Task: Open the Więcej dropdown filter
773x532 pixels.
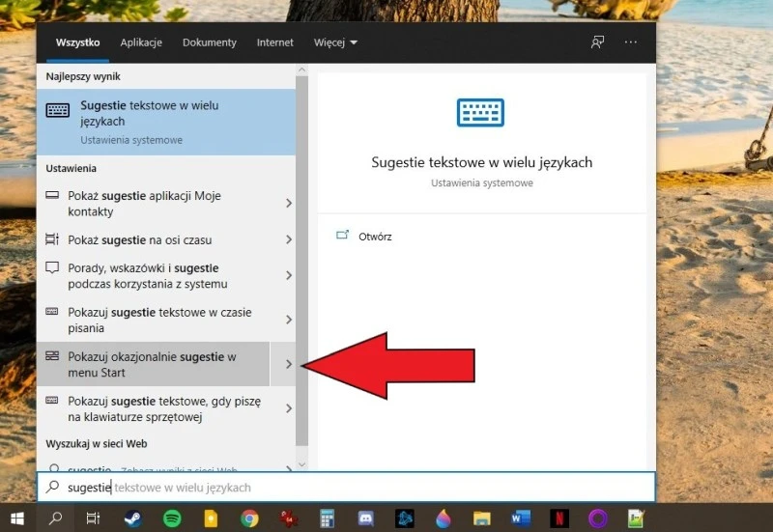Action: (x=335, y=42)
